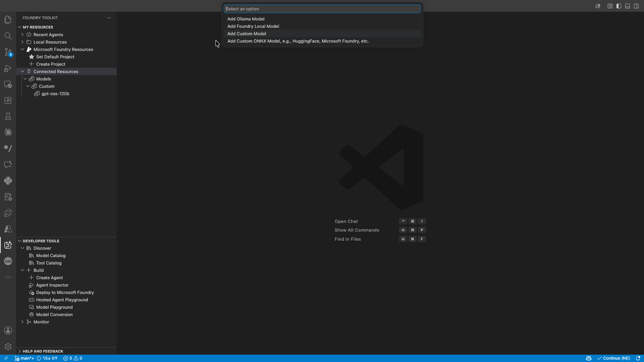
Task: Open Hosted Agent Playground
Action: pyautogui.click(x=62, y=300)
